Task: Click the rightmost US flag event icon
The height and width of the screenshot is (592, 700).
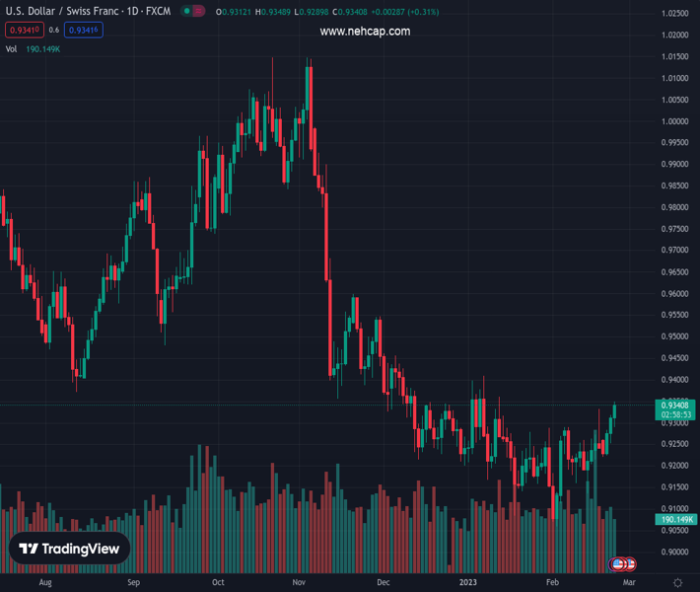Action: [x=629, y=564]
